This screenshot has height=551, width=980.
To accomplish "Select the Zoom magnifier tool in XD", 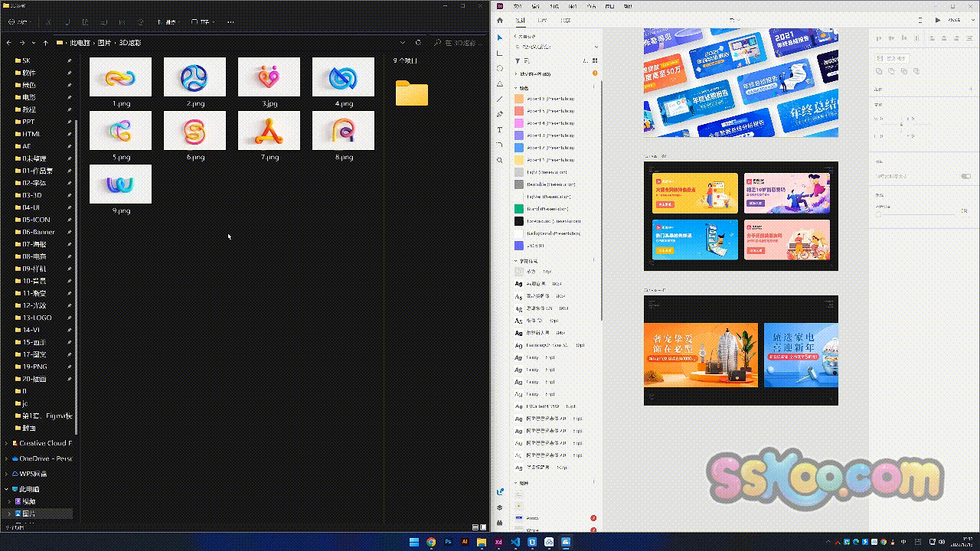I will 500,161.
